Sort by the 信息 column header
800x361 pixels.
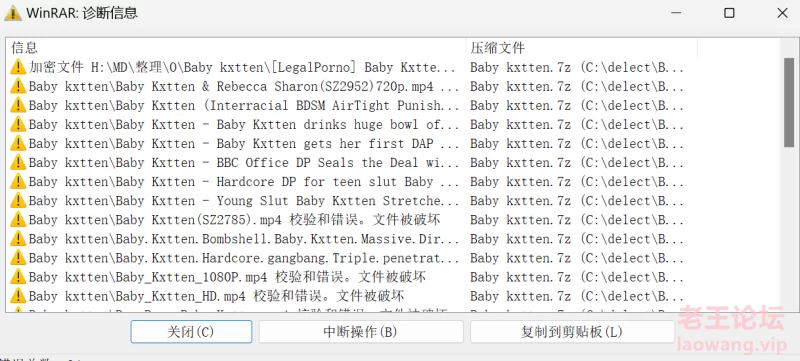[237, 48]
